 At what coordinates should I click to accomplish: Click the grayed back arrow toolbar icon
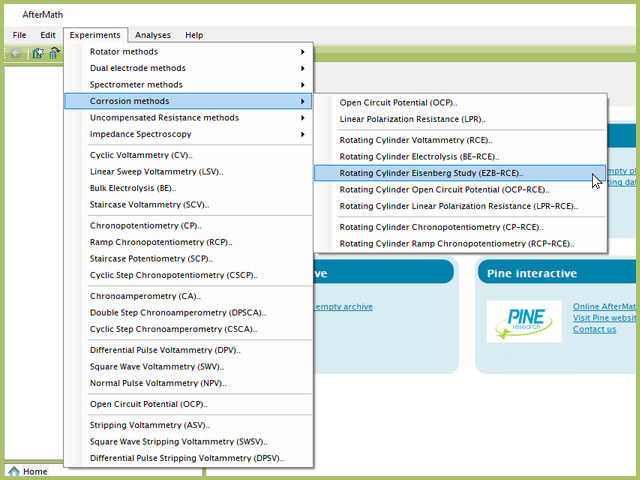[x=16, y=53]
